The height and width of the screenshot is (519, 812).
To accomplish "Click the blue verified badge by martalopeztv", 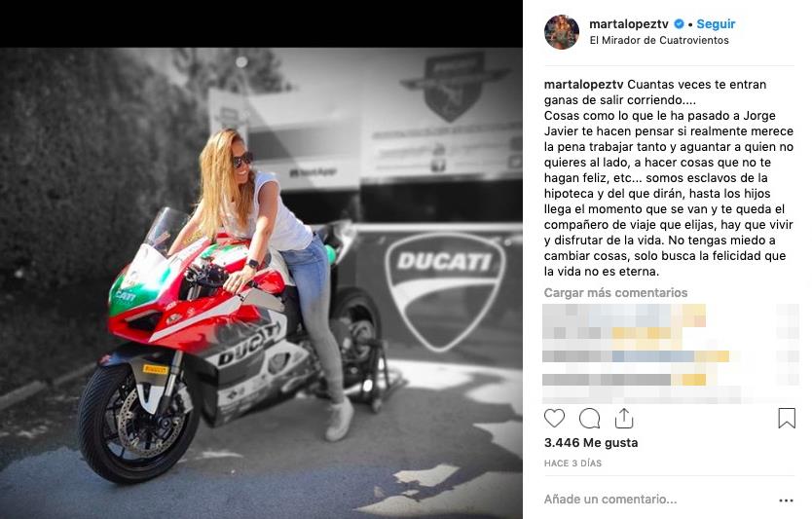I will pyautogui.click(x=679, y=23).
